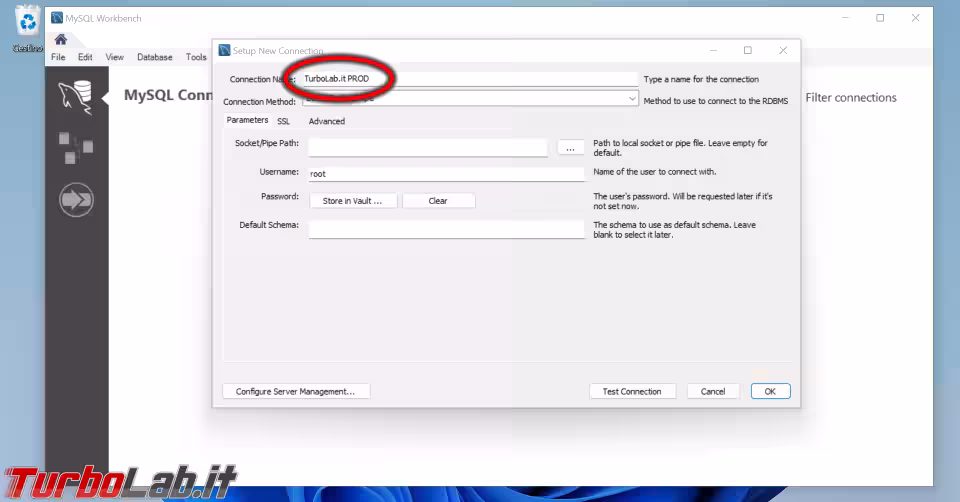The image size is (960, 502).
Task: Switch to the Advanced tab
Action: coord(326,121)
